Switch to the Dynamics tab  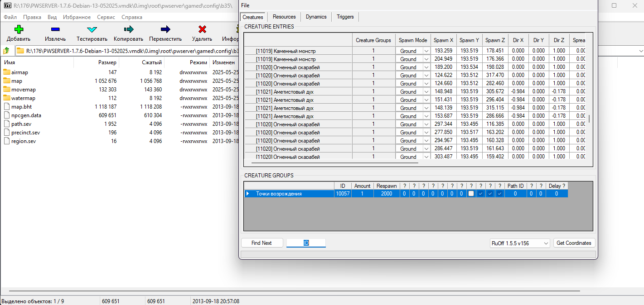[316, 17]
